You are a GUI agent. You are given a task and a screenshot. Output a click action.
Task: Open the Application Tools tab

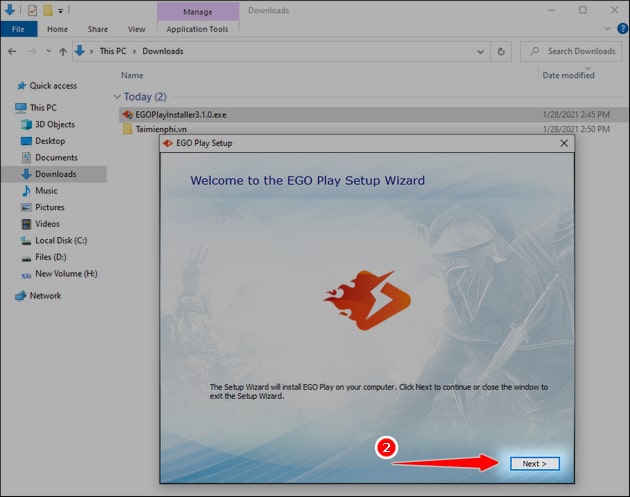click(197, 29)
